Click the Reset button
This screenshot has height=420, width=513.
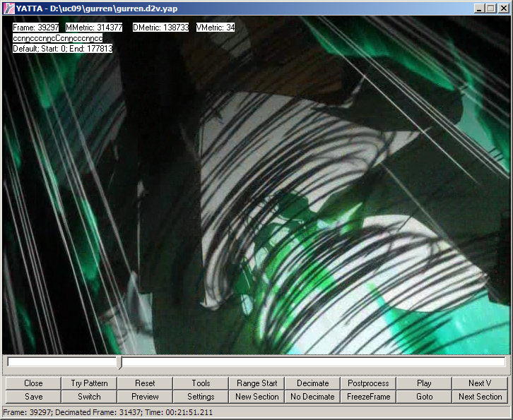(145, 383)
